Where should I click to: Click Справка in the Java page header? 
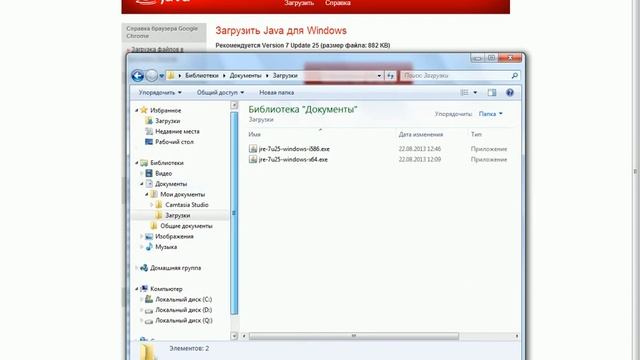[x=338, y=3]
